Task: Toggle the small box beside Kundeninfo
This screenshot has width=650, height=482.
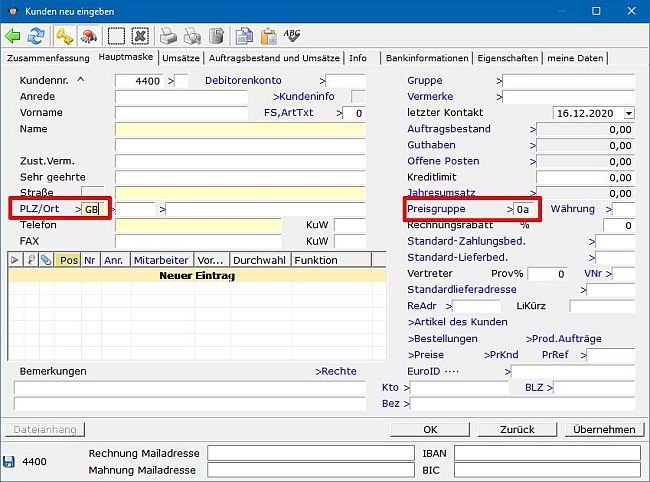Action: click(358, 97)
